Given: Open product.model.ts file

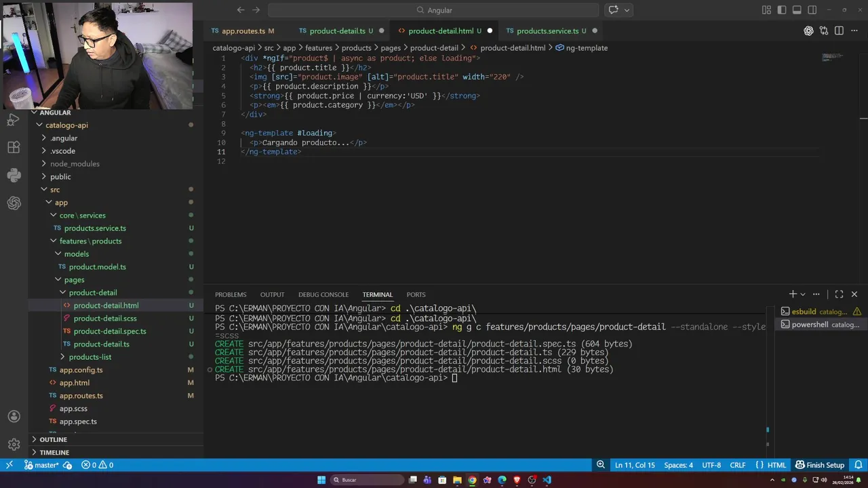Looking at the screenshot, I should [97, 267].
